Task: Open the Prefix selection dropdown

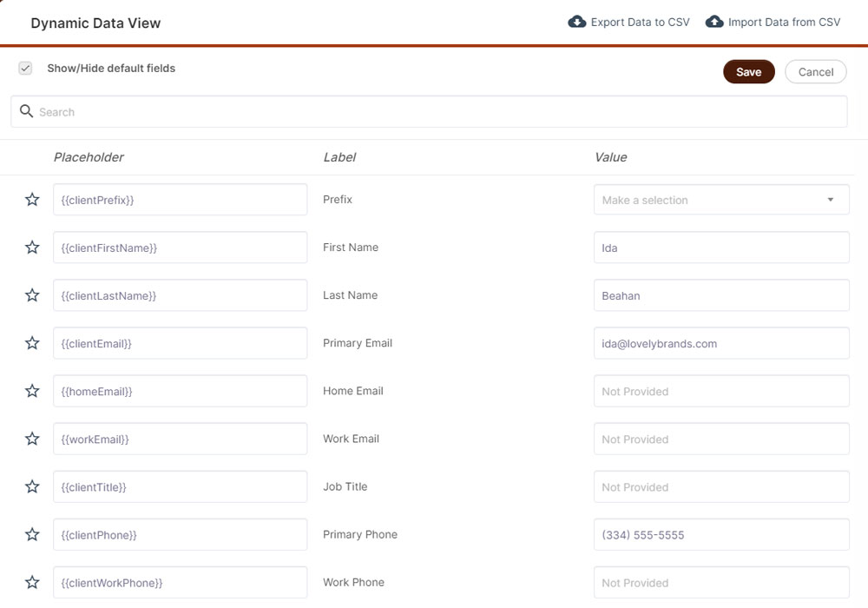Action: 712,200
